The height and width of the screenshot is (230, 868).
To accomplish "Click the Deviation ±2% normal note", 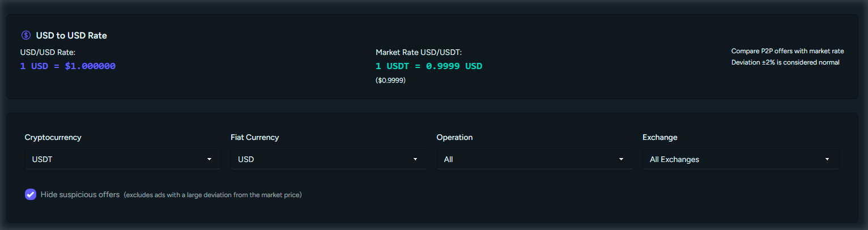I will [785, 62].
